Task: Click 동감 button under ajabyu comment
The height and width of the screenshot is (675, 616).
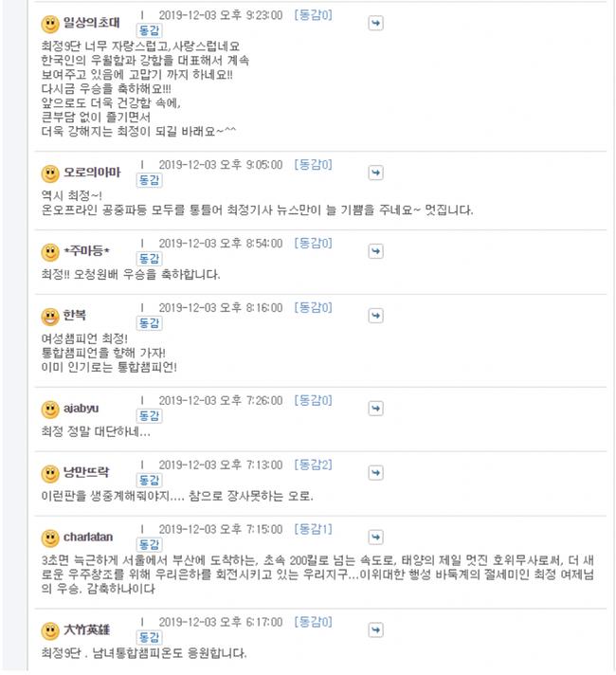Action: (149, 416)
